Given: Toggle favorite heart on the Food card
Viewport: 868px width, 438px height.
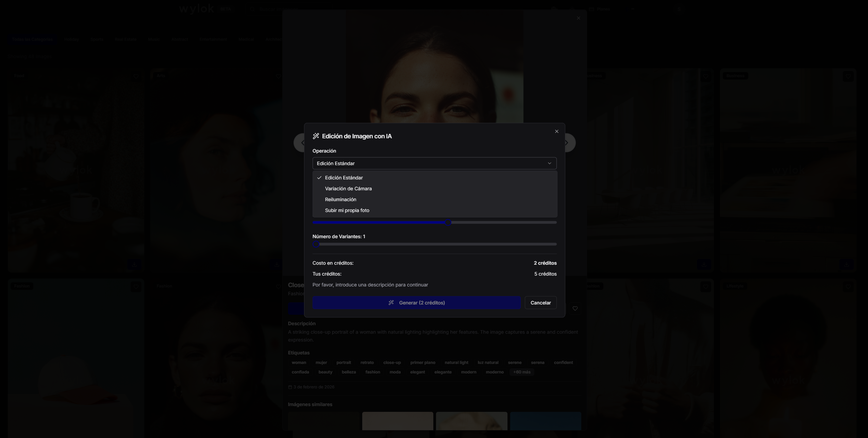Looking at the screenshot, I should point(136,76).
